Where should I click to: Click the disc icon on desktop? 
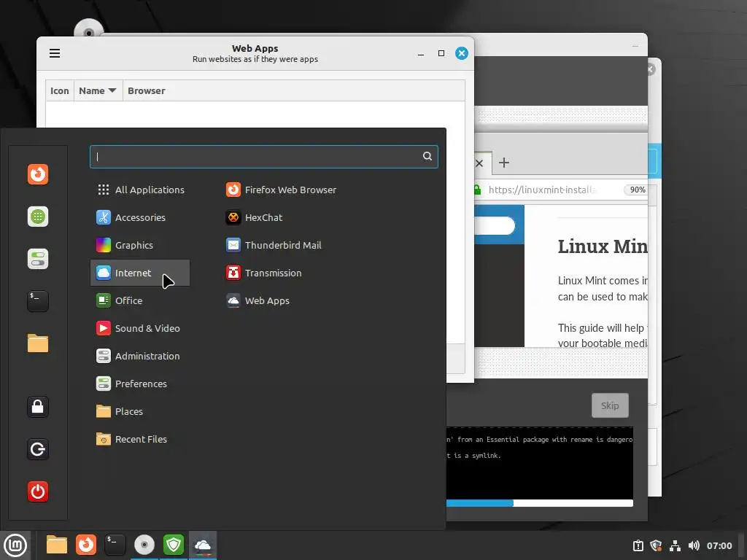pos(88,28)
